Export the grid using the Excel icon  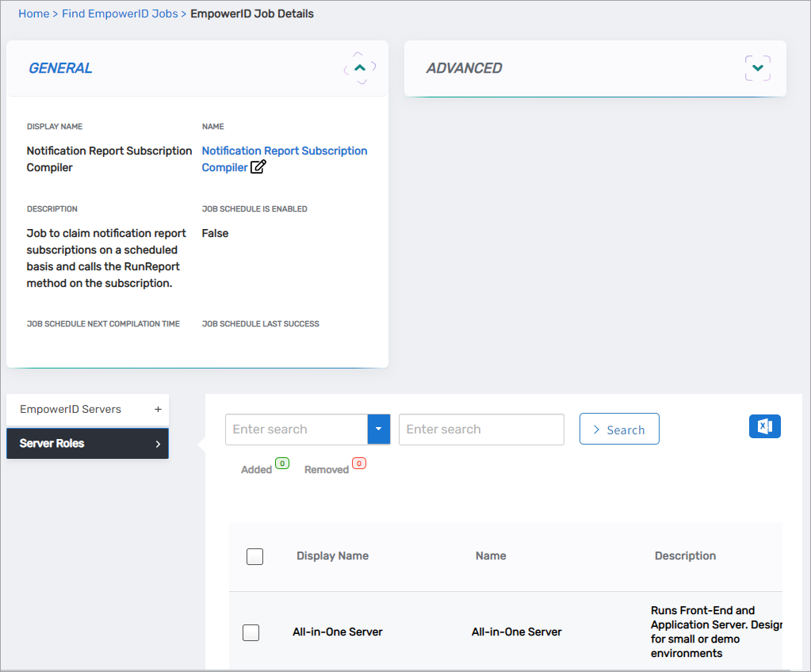(764, 426)
